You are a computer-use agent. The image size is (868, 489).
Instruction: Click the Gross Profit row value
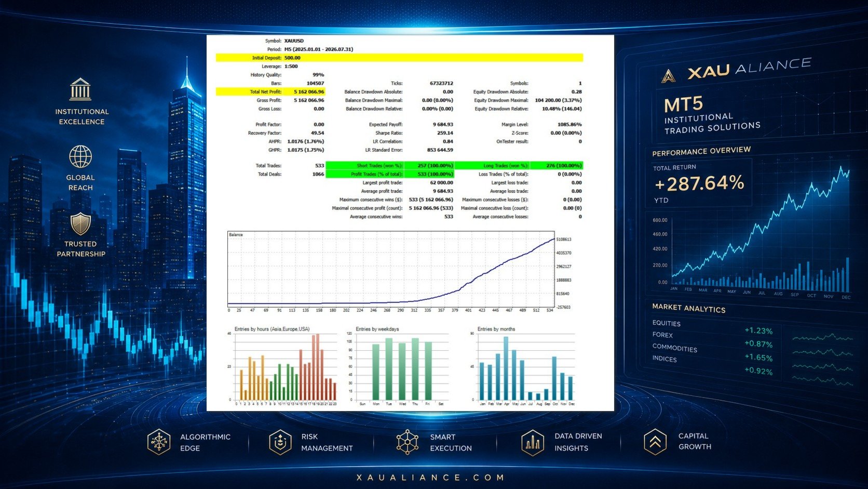[x=309, y=100]
